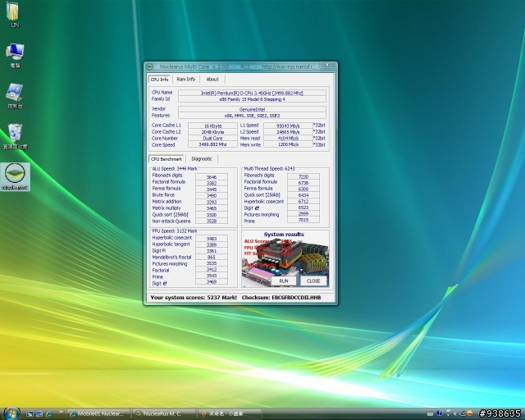Switch to the Ram Info tab

coord(186,80)
